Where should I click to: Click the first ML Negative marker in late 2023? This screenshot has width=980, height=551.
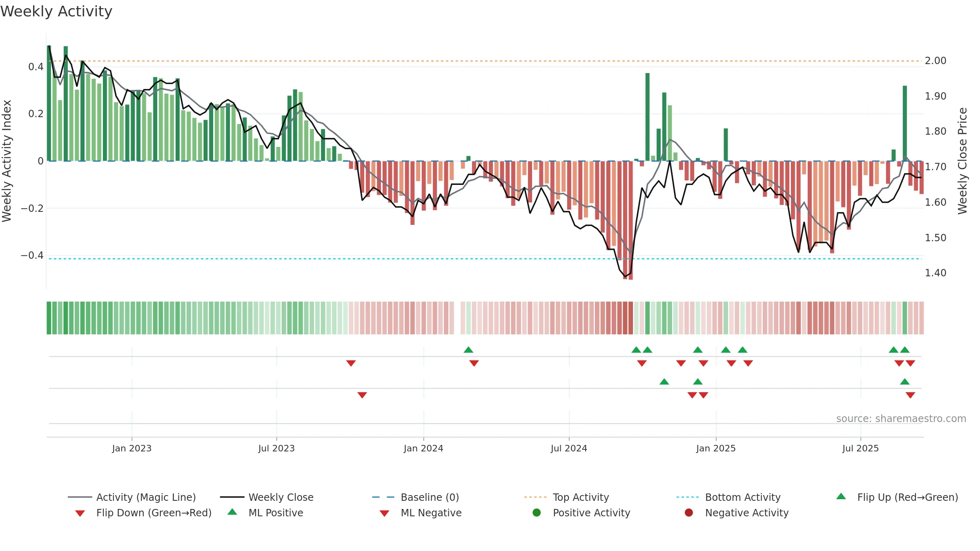[362, 395]
